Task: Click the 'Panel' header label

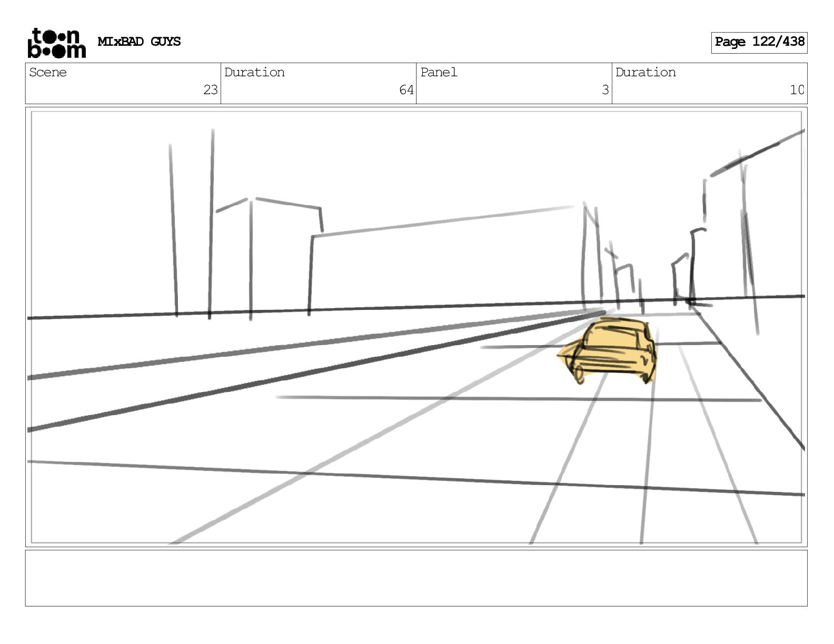Action: [439, 72]
